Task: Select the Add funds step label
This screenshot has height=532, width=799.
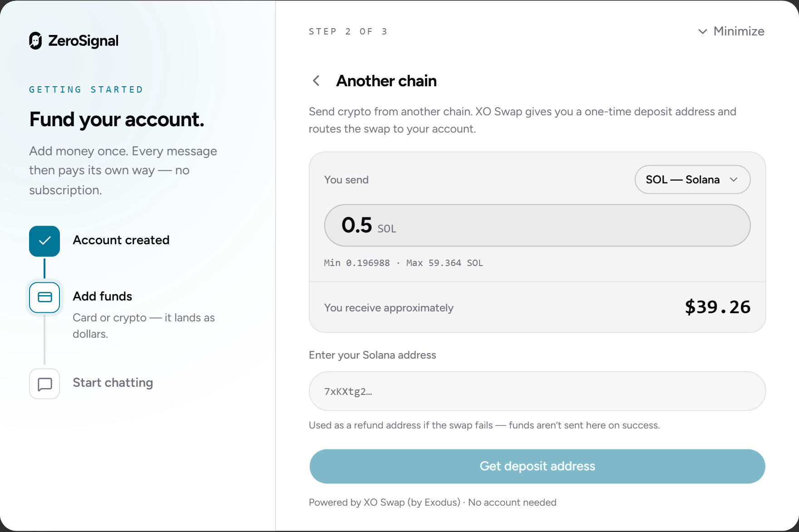Action: tap(103, 296)
